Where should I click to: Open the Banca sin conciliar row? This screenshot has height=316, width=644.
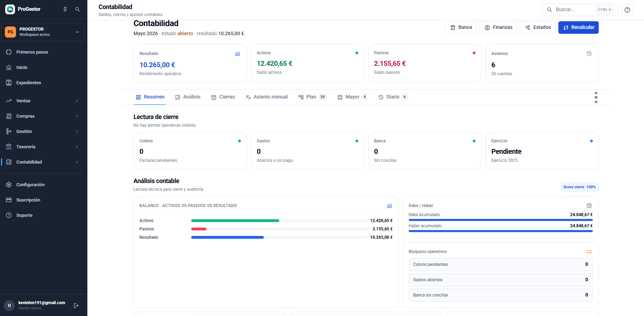coord(501,295)
